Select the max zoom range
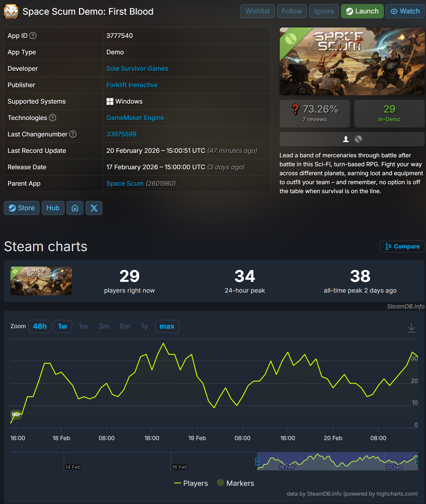Viewport: 426px width, 504px height. coord(167,326)
